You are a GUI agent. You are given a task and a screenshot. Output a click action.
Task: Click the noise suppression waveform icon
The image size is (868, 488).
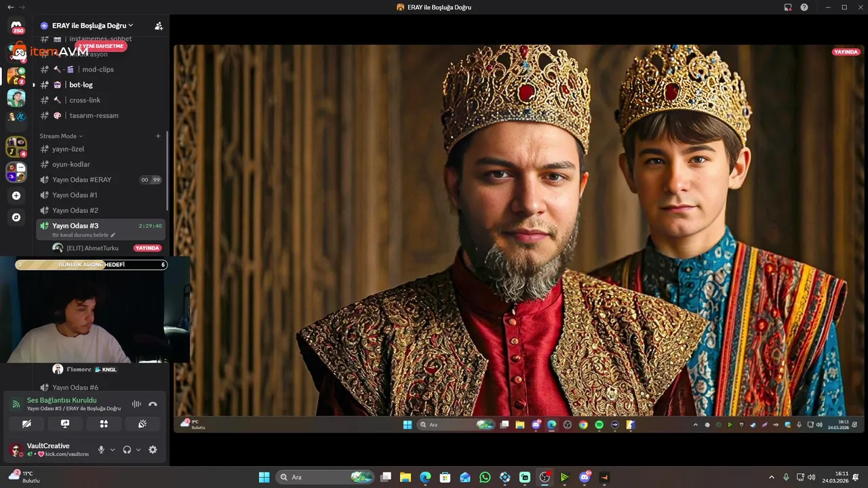[136, 404]
